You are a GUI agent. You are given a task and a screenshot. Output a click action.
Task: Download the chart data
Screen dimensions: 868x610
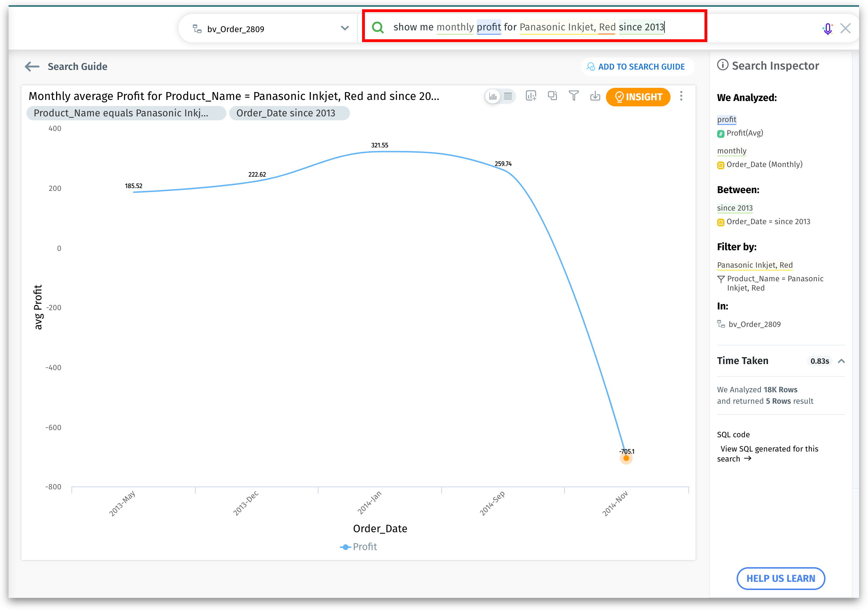pyautogui.click(x=595, y=96)
